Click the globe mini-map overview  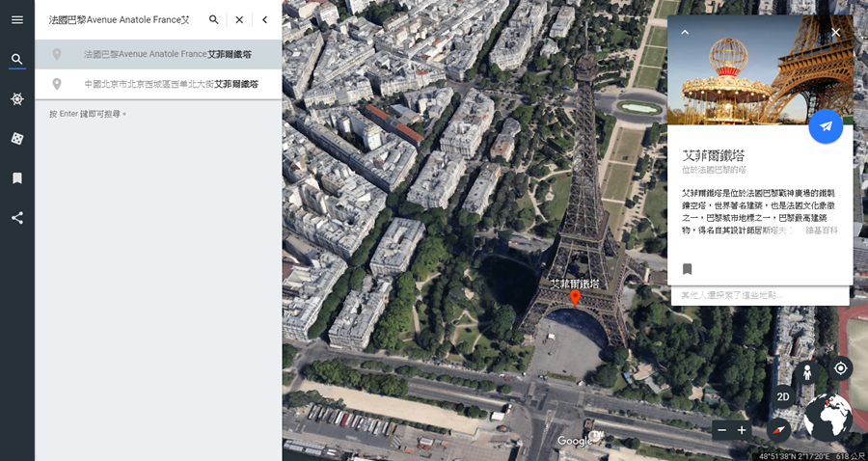pos(827,418)
